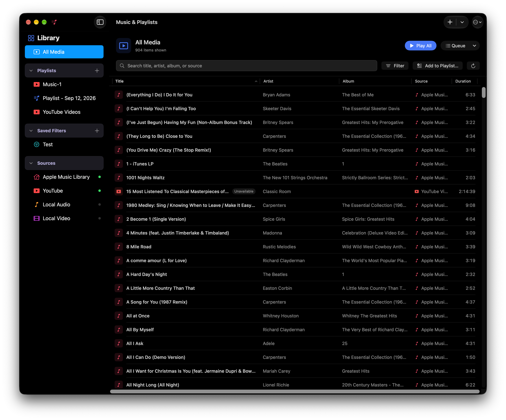Viewport: 506px width, 420px height.
Task: Collapse the Sources section chevron
Action: click(x=31, y=163)
